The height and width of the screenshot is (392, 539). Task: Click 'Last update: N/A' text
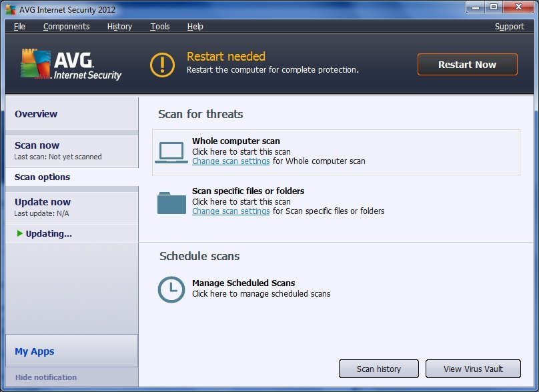pos(41,213)
